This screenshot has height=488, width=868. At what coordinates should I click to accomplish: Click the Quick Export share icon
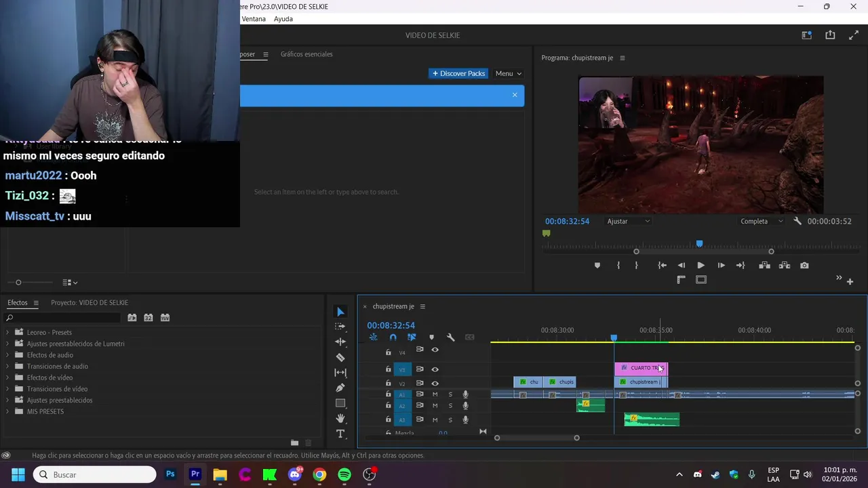(x=830, y=35)
